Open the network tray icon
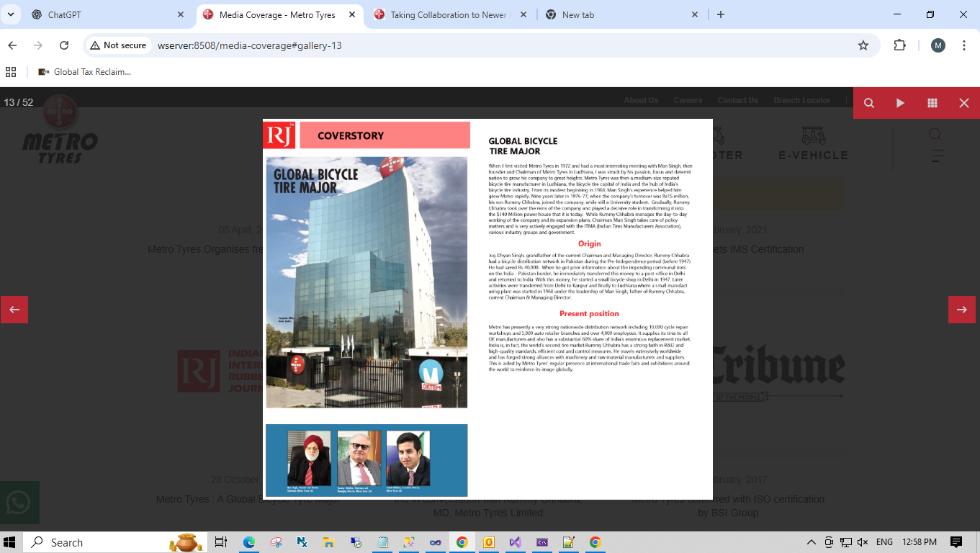This screenshot has height=553, width=980. [845, 542]
